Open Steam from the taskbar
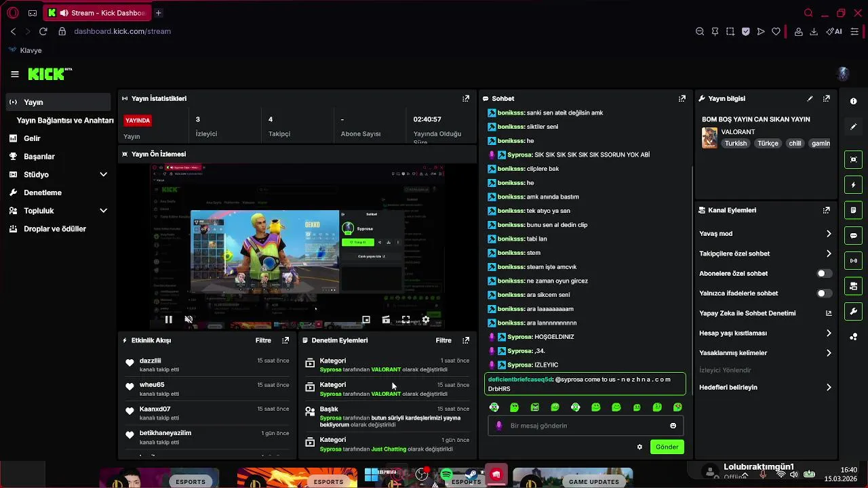The image size is (868, 488). 472,475
